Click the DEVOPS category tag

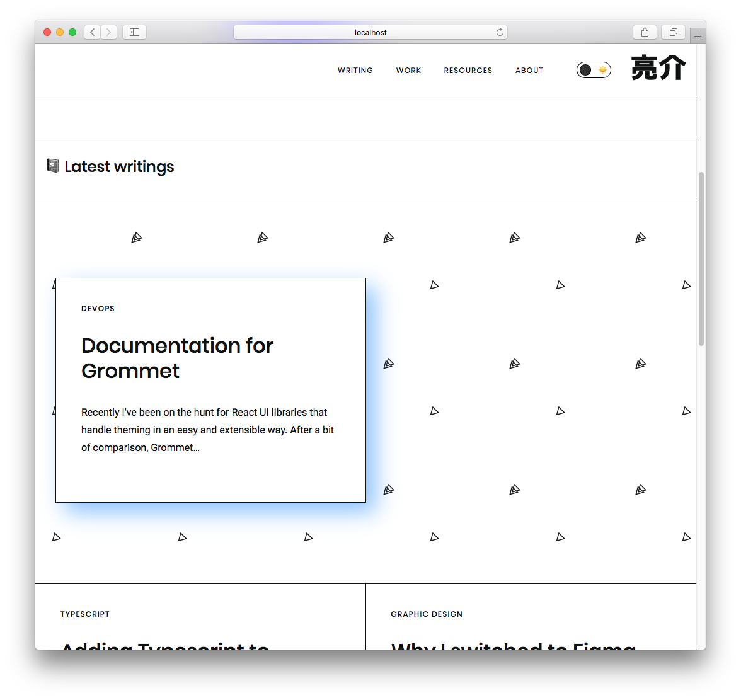click(98, 309)
